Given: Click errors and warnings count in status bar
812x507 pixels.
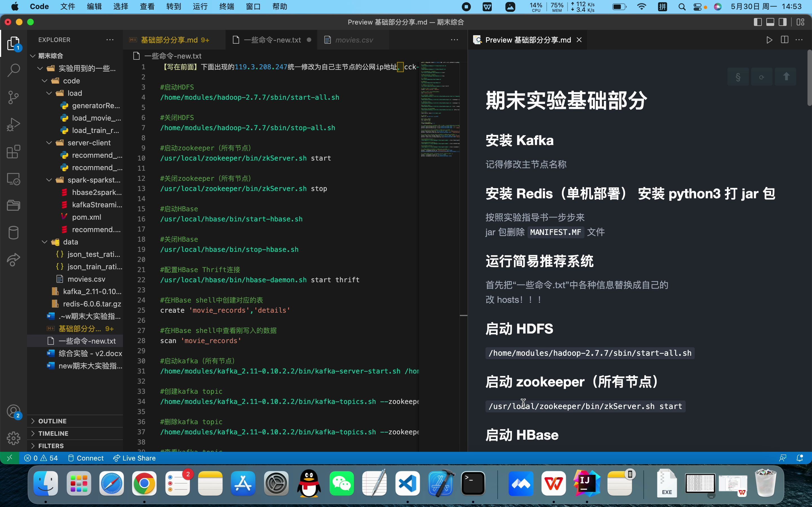Looking at the screenshot, I should [x=41, y=458].
